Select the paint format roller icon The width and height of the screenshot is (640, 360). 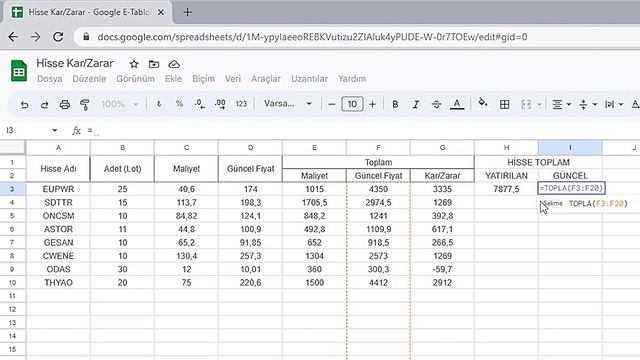point(84,105)
